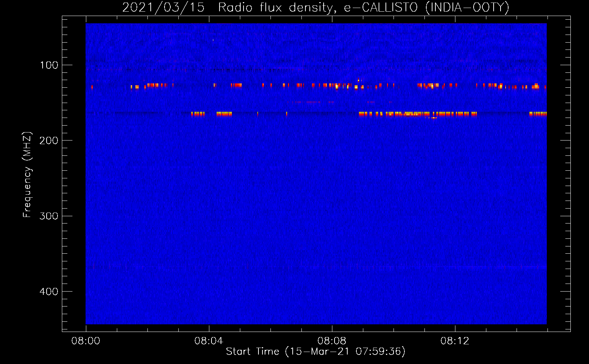Viewport: 589px width, 364px height.
Task: Click the 08:08 time tick label
Action: (x=332, y=341)
